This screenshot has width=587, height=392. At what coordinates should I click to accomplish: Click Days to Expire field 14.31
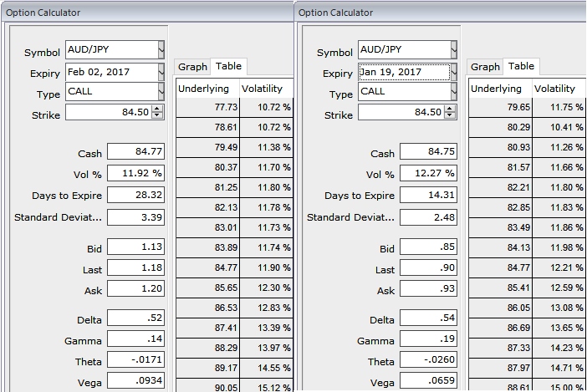click(429, 195)
